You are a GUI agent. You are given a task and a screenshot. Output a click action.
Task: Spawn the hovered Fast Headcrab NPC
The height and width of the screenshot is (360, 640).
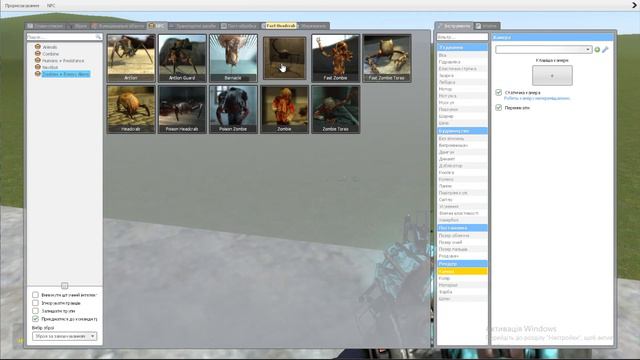pyautogui.click(x=284, y=58)
